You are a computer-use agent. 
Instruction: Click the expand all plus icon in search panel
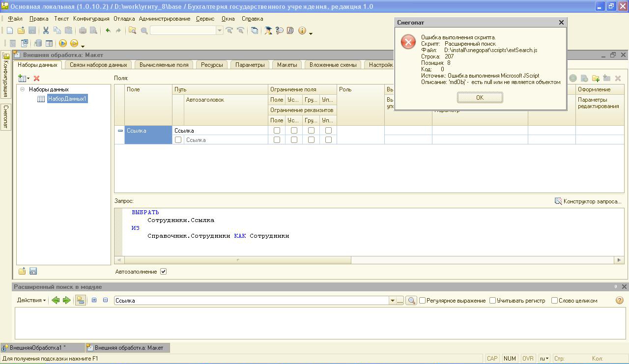coord(94,300)
